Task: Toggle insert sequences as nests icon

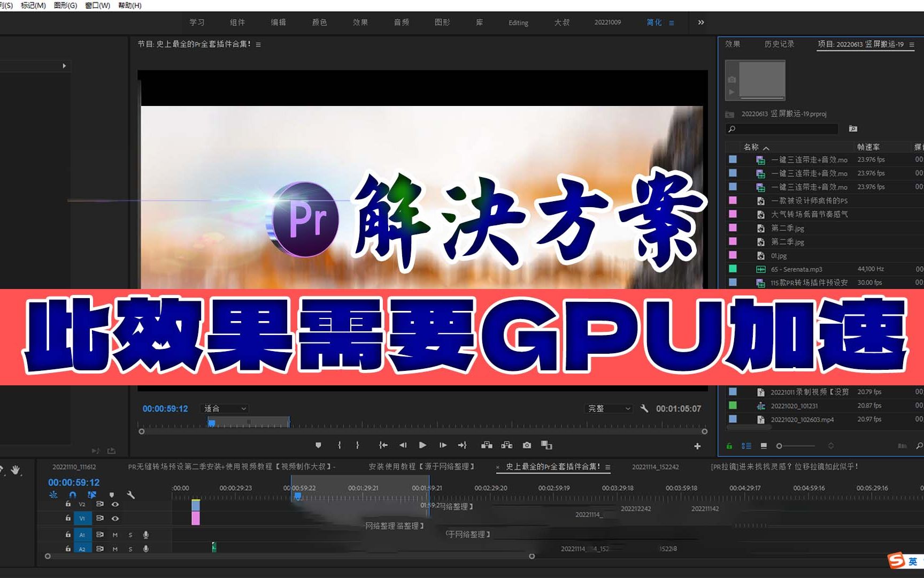Action: pyautogui.click(x=53, y=495)
